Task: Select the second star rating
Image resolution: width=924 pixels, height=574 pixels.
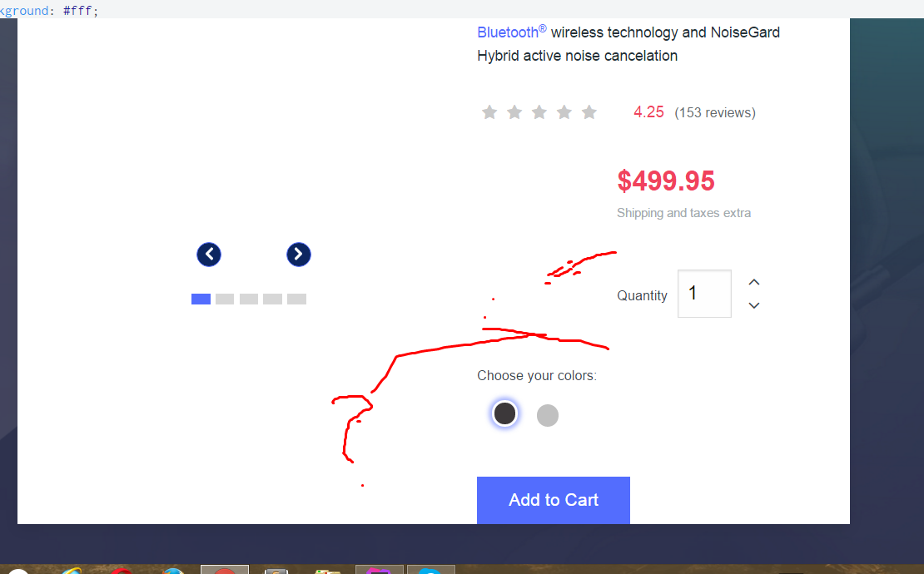Action: click(514, 111)
